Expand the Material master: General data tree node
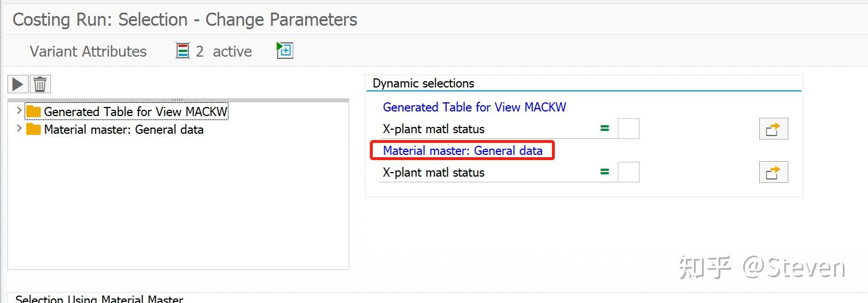Image resolution: width=868 pixels, height=303 pixels. (x=19, y=129)
